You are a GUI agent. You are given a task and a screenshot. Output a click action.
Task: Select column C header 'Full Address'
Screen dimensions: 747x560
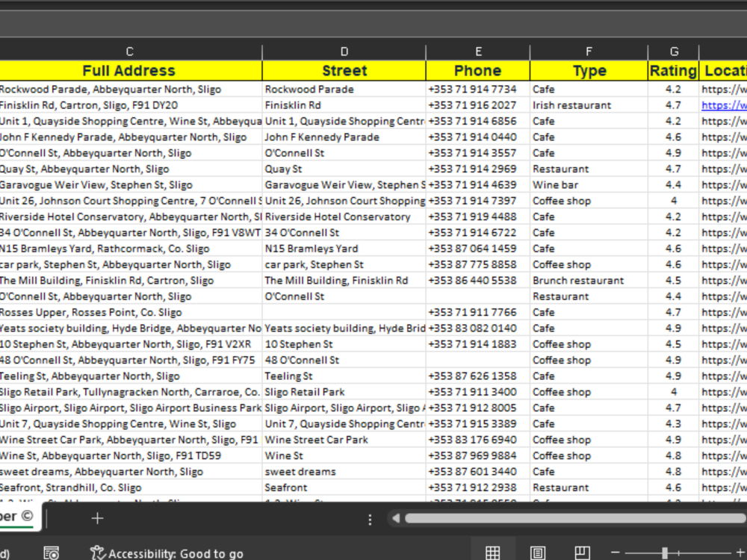[x=129, y=70]
